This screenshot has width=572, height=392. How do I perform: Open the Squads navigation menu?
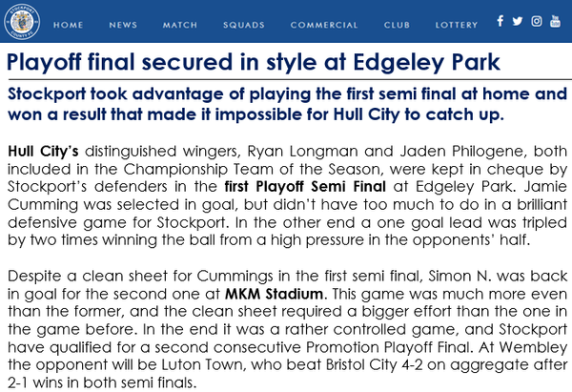point(244,24)
